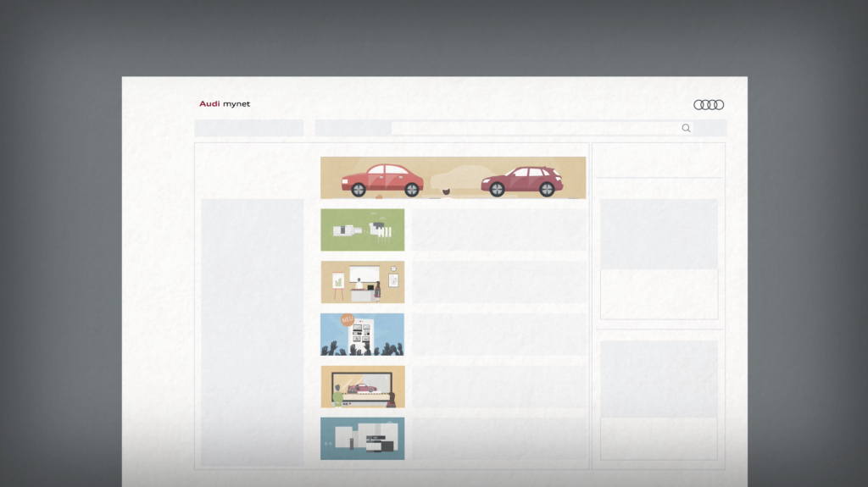Open the showroom window red car thumbnail

(x=362, y=387)
